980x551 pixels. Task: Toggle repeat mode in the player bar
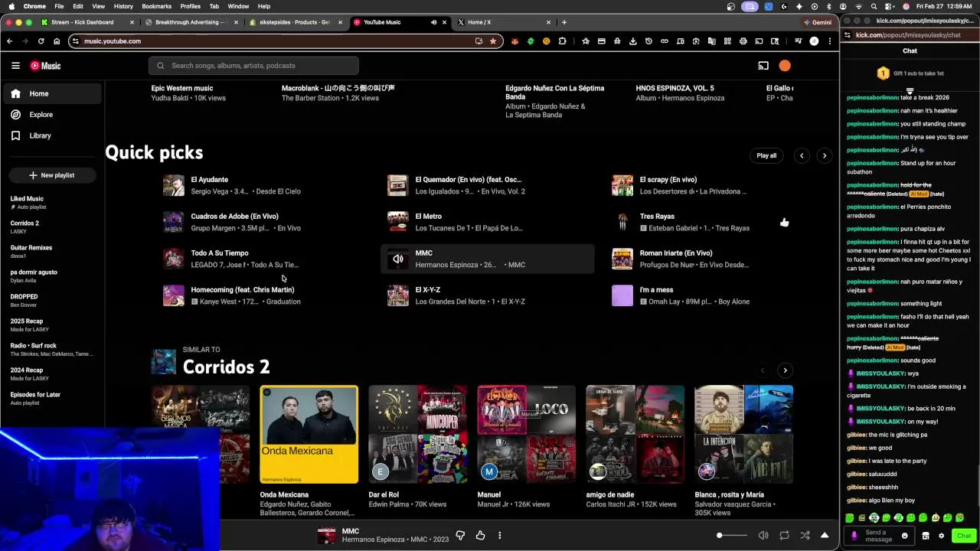(x=784, y=536)
